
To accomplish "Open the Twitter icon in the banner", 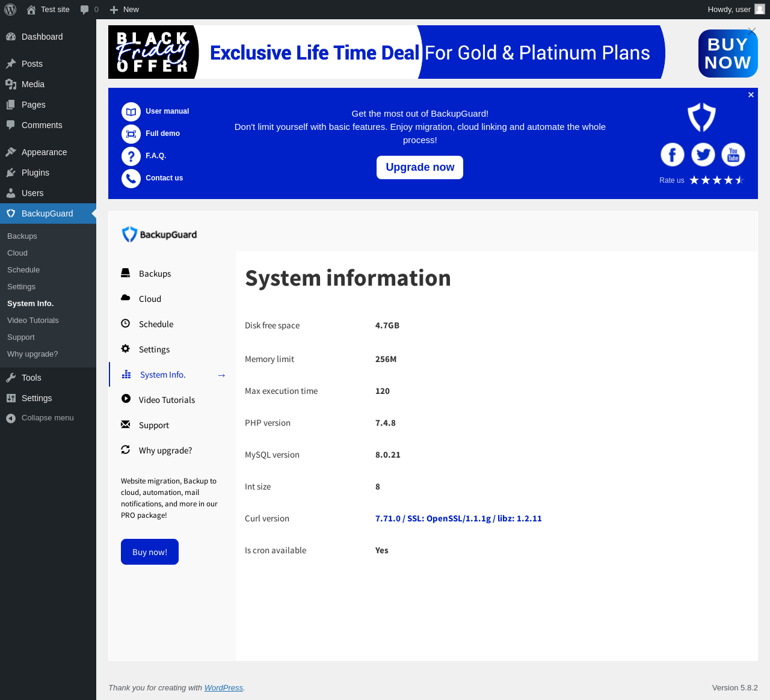I will click(703, 155).
